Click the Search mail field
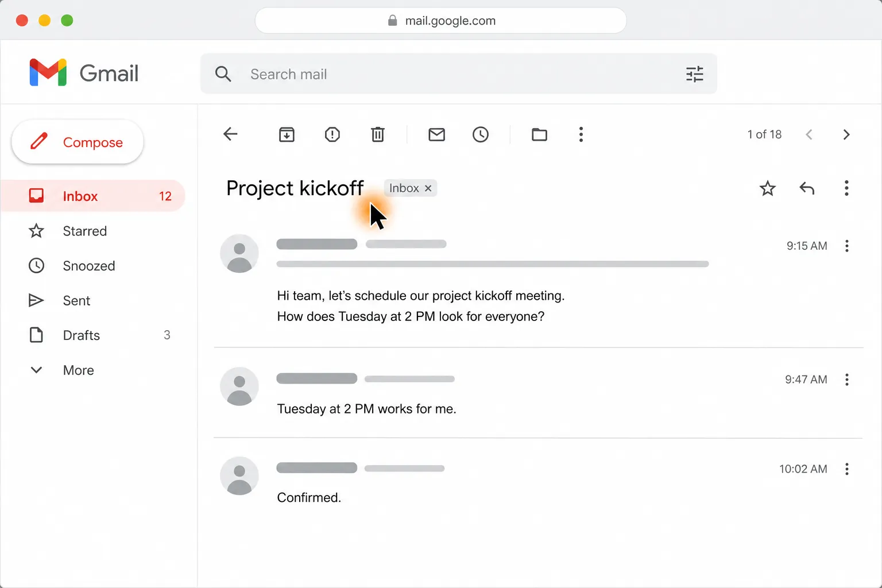The image size is (882, 588). (458, 74)
